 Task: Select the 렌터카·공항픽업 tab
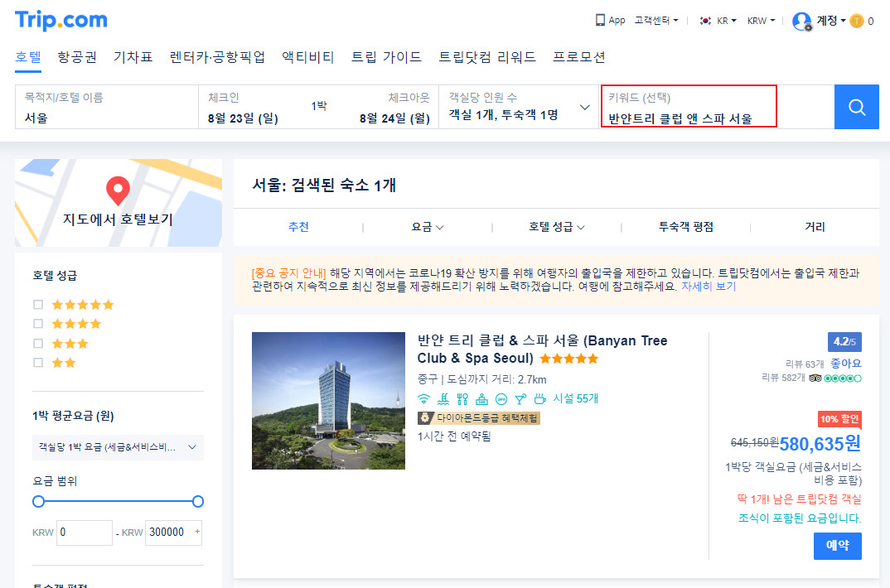(217, 56)
